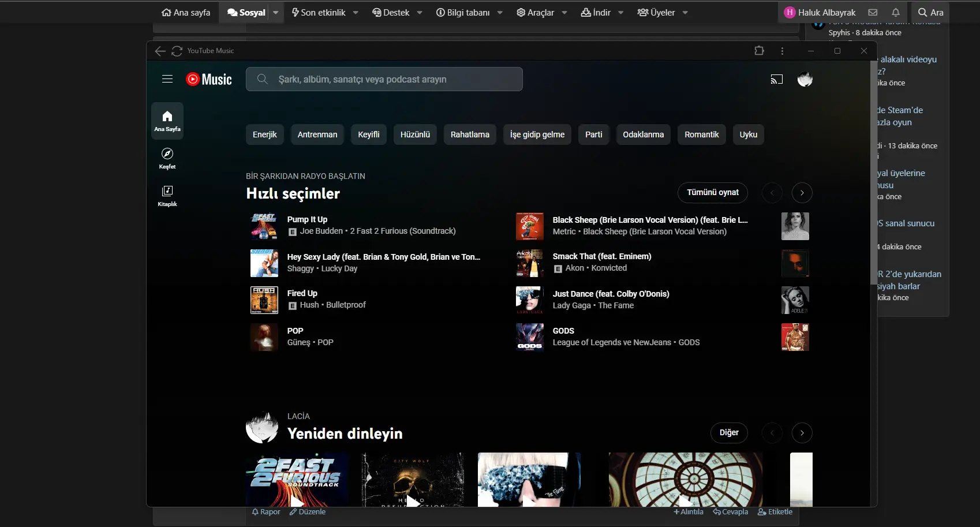
Task: Reload the YouTube Music window
Action: [x=177, y=51]
